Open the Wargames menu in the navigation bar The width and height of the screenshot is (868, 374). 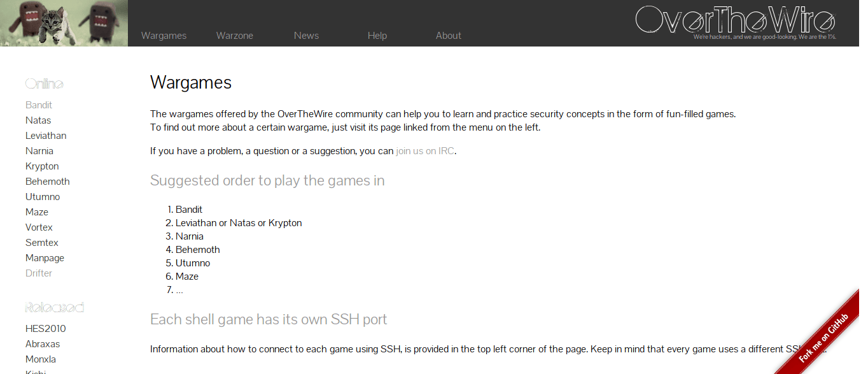164,36
